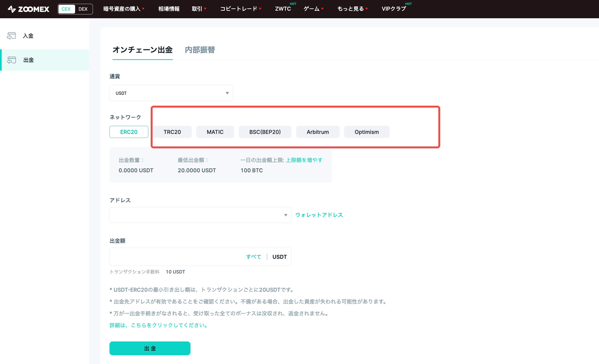Switch to DEX mode
Viewport: 599px width, 364px height.
pyautogui.click(x=83, y=9)
